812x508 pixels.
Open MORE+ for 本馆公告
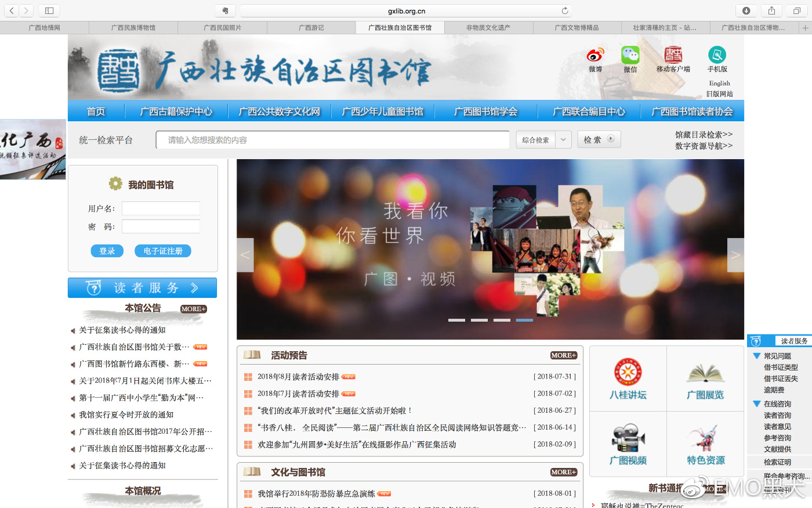click(x=193, y=309)
